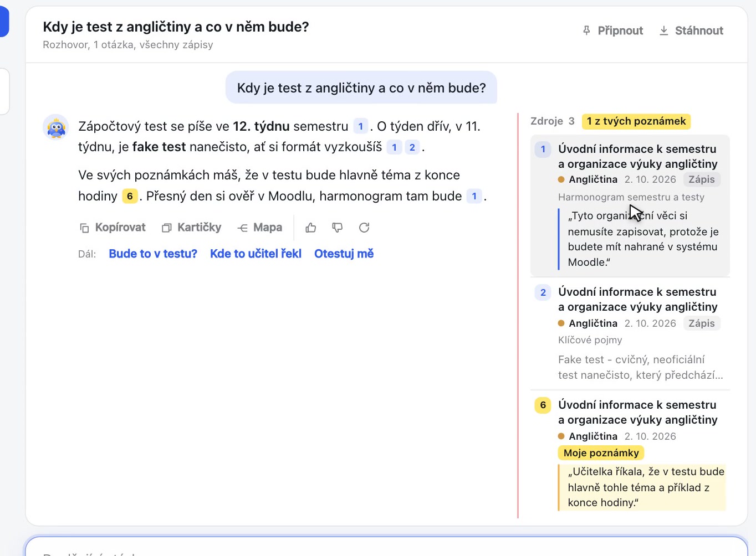Open citation 1 right after 'vyzkoušíš'
The width and height of the screenshot is (756, 556).
pyautogui.click(x=394, y=147)
